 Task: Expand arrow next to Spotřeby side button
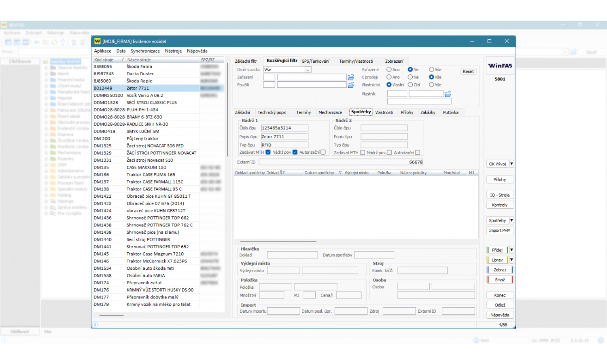511,220
